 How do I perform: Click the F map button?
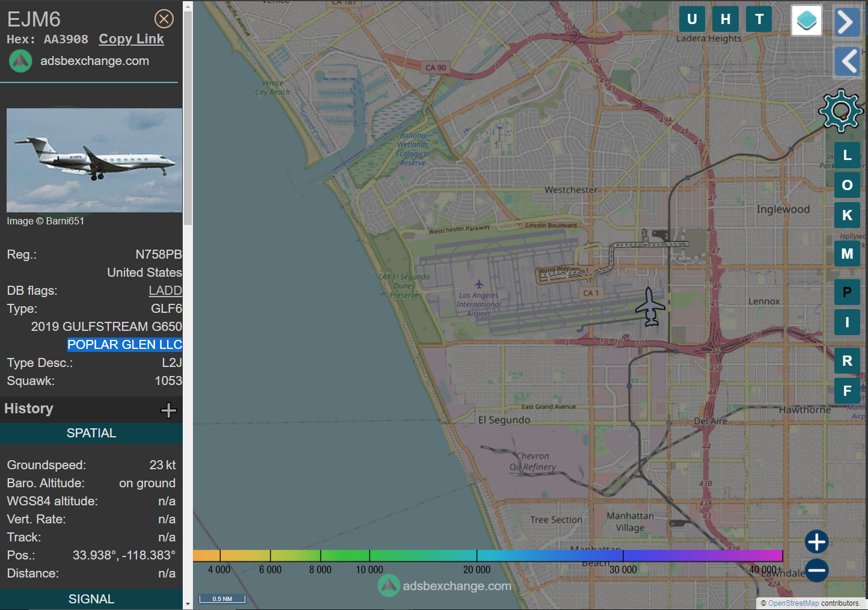point(847,391)
